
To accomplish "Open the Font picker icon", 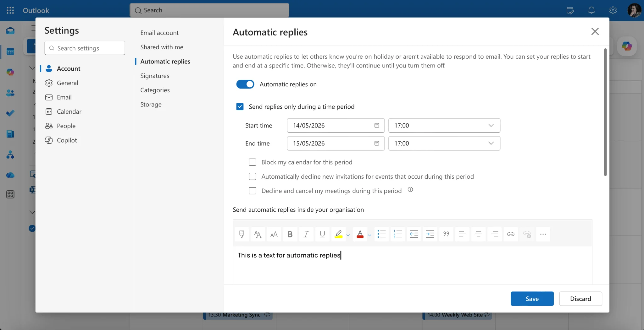I will (258, 234).
